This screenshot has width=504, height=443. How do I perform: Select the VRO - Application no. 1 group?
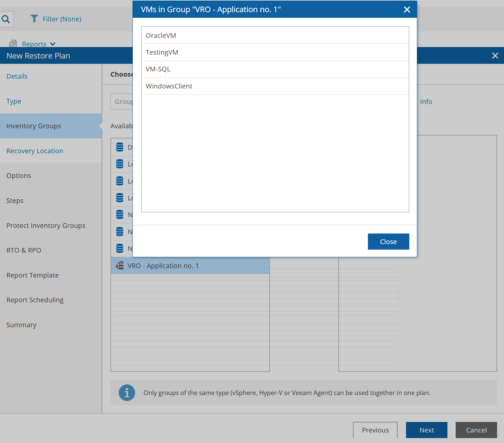pos(163,266)
